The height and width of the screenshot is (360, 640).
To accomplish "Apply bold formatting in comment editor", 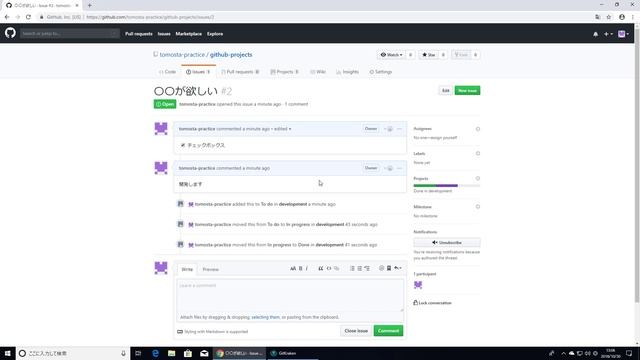I will pyautogui.click(x=301, y=268).
